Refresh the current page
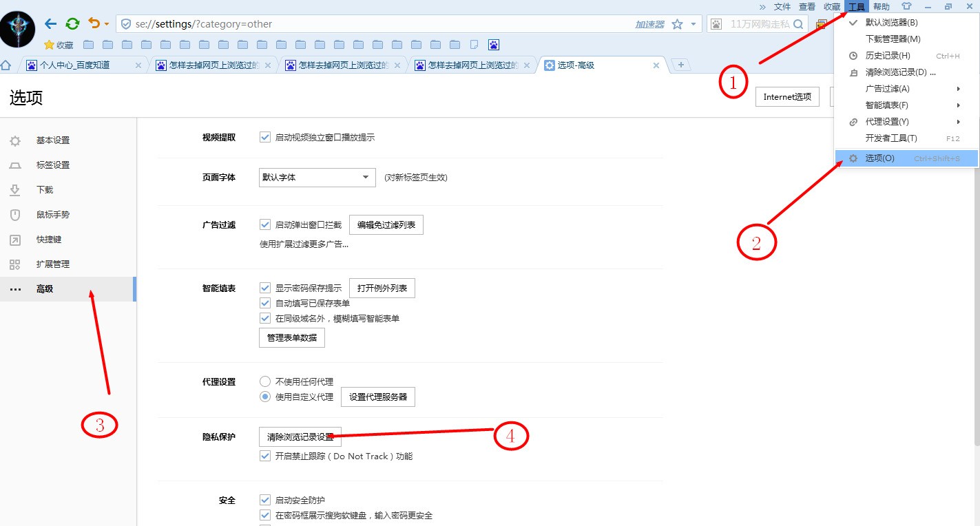Viewport: 980px width, 526px height. click(x=72, y=23)
